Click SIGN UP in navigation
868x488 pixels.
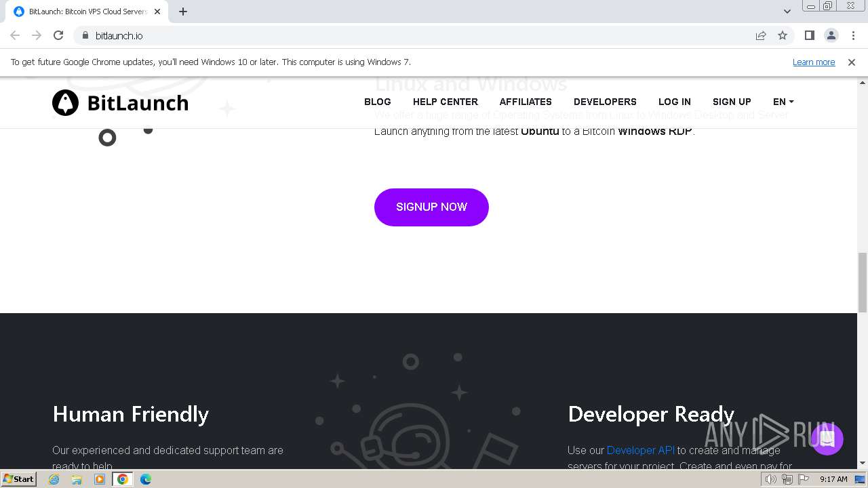[732, 102]
